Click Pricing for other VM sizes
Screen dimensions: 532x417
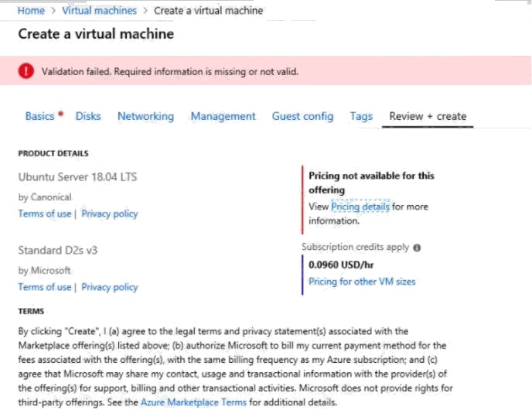[x=362, y=282]
